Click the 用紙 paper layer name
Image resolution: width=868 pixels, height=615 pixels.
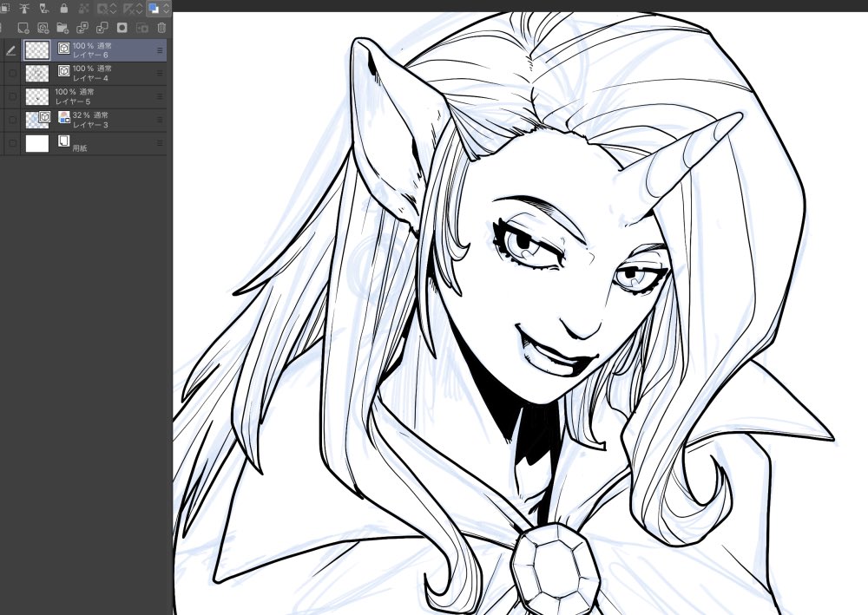coord(80,148)
